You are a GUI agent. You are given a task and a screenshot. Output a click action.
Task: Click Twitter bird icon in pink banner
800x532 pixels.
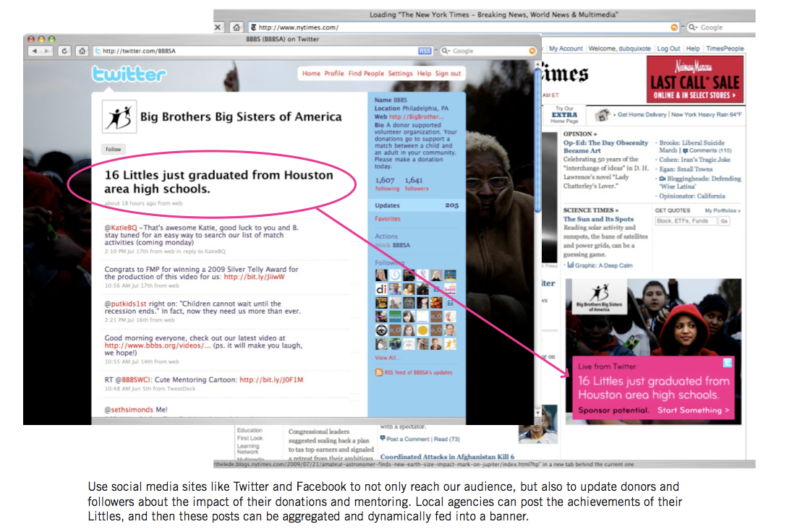click(728, 363)
